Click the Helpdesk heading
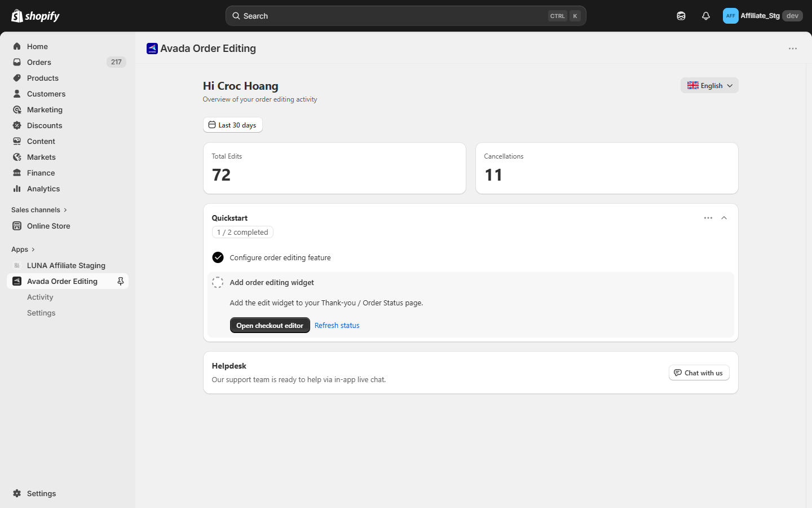The image size is (812, 508). (x=229, y=366)
